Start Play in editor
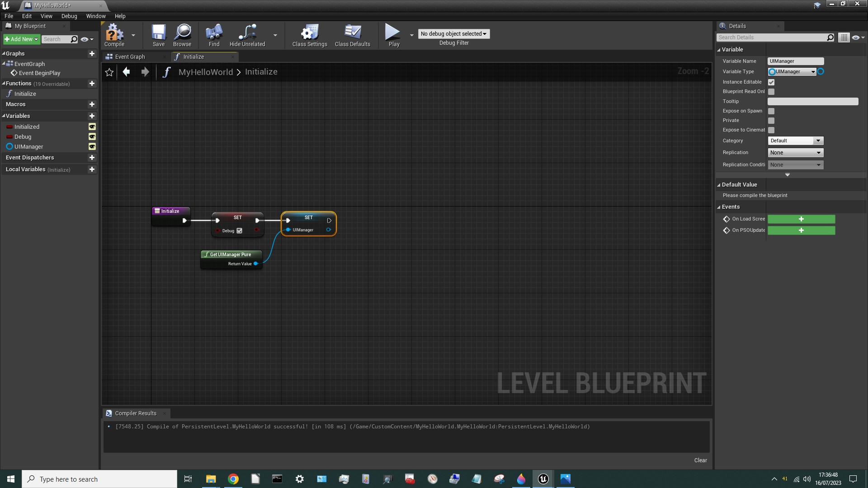The width and height of the screenshot is (868, 488). click(x=393, y=35)
